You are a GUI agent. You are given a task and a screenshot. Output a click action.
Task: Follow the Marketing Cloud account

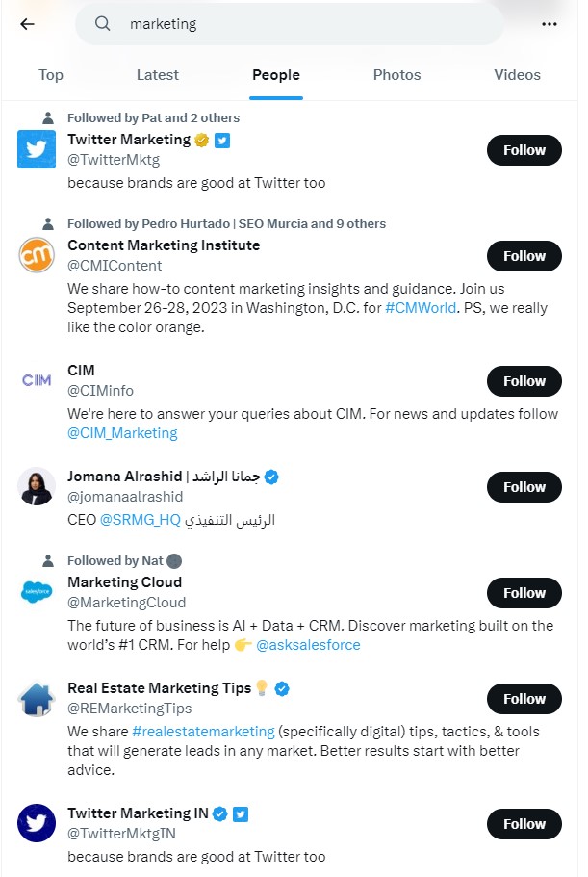[x=524, y=593]
